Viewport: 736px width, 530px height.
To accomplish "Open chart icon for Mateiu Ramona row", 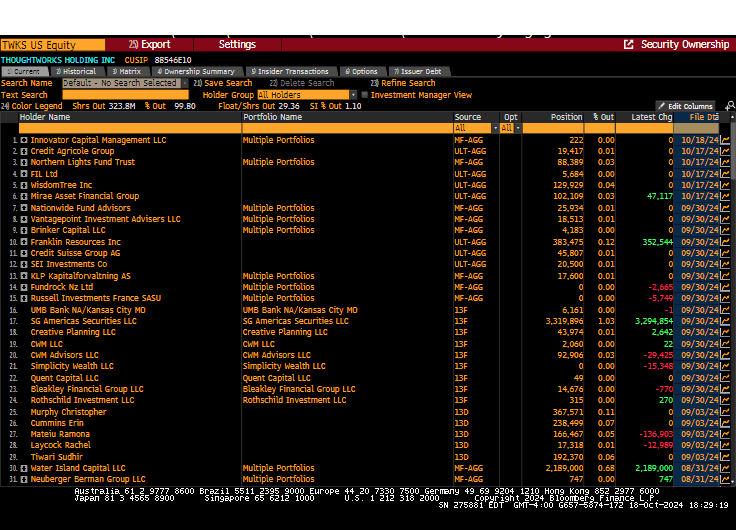I will click(x=725, y=434).
